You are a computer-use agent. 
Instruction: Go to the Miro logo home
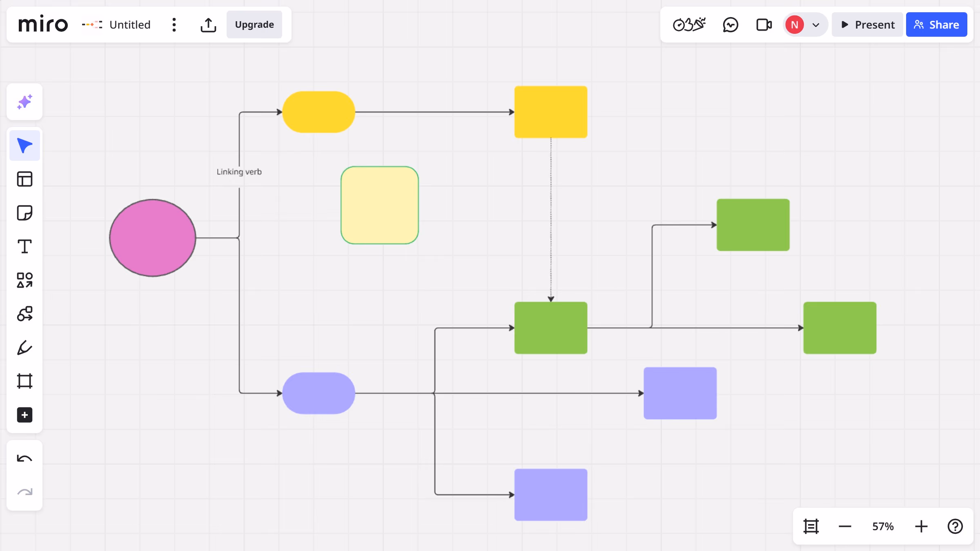pos(43,24)
